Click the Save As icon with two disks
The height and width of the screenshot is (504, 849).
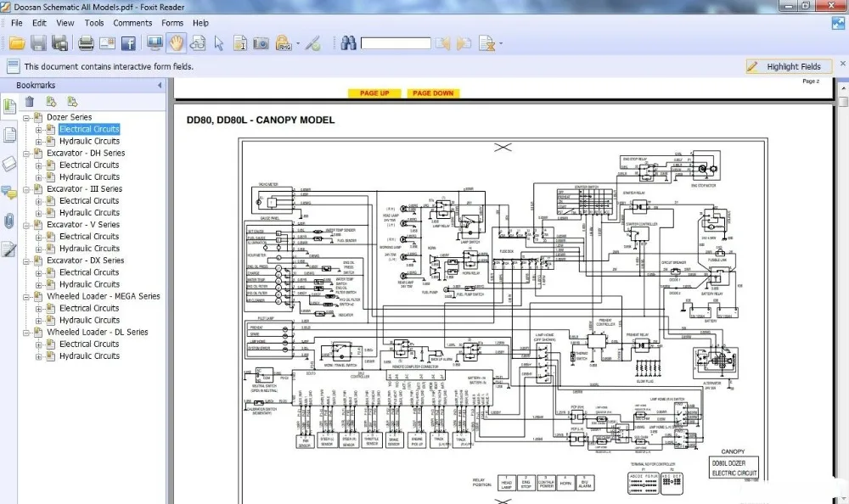coord(59,43)
